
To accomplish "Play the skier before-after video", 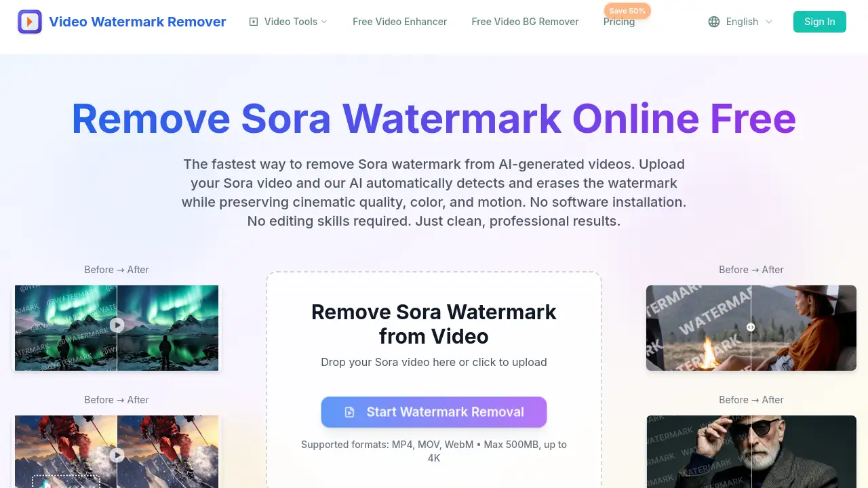I will 117,455.
